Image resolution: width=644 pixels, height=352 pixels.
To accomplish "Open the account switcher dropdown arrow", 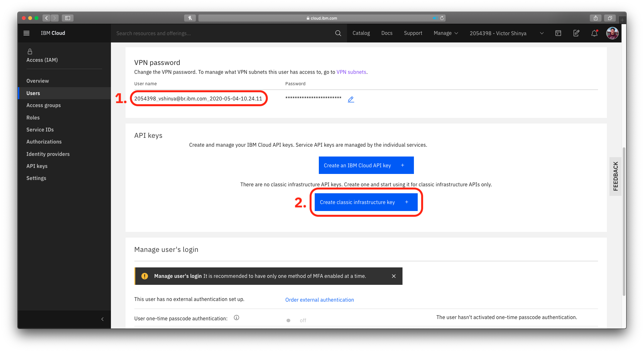I will (x=542, y=33).
